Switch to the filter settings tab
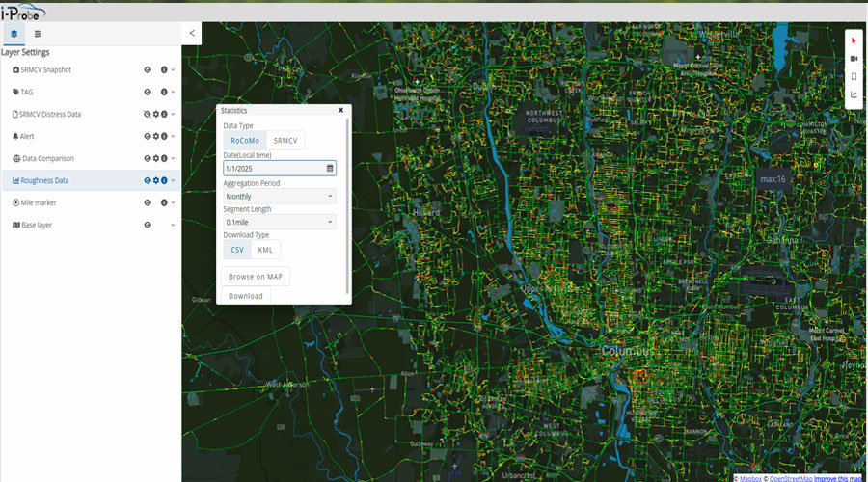The image size is (868, 482). pos(38,34)
